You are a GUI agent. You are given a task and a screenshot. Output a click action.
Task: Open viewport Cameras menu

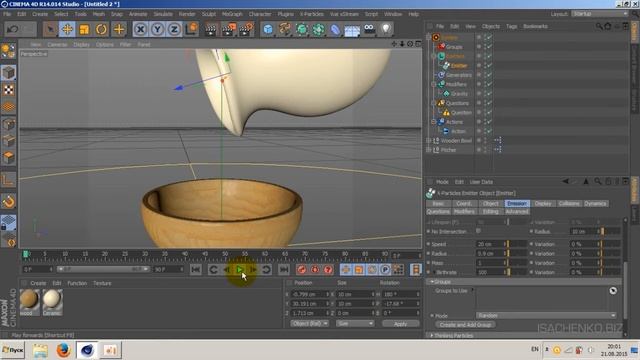pos(57,44)
